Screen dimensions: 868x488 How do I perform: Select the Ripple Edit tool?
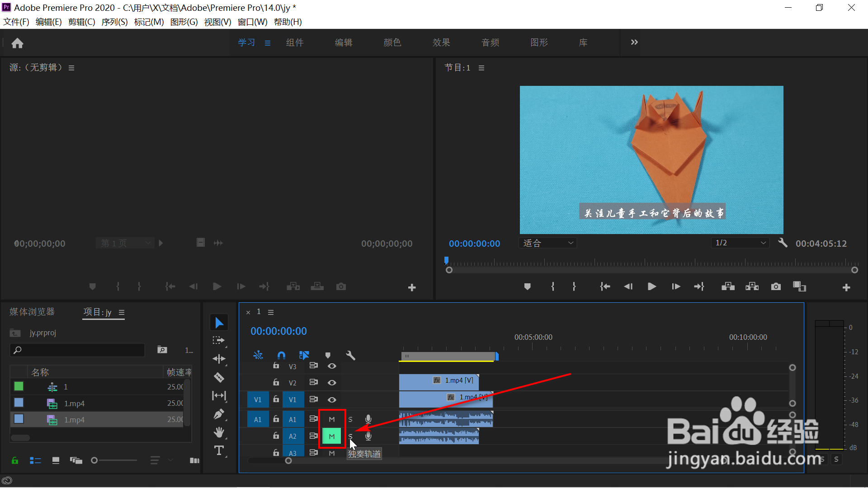pyautogui.click(x=219, y=359)
